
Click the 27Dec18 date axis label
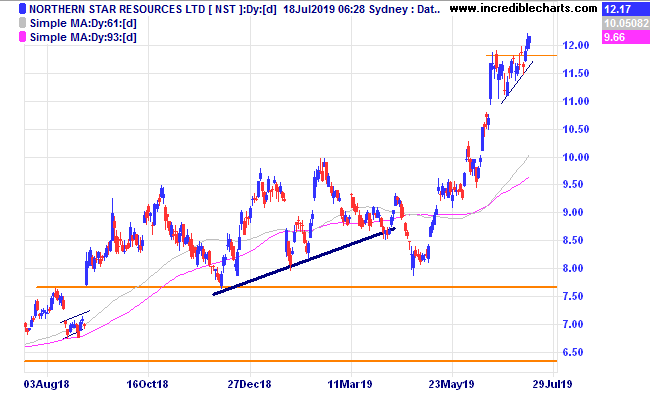point(249,384)
